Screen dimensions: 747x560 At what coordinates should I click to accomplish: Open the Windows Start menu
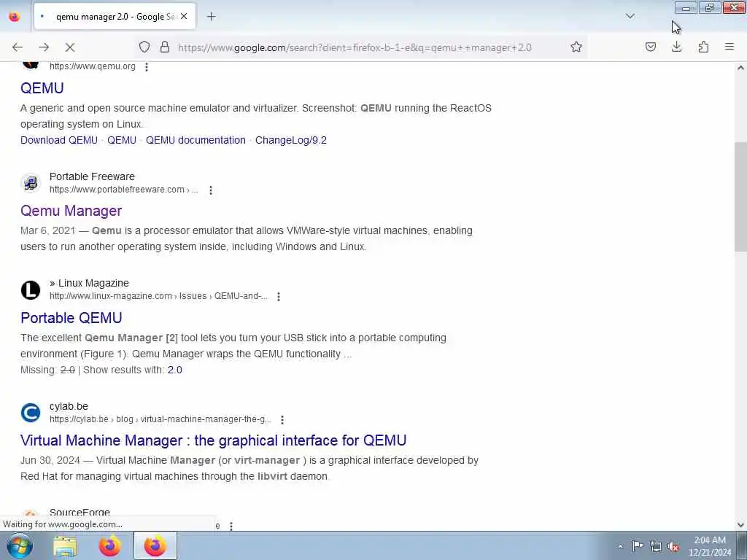pos(19,545)
